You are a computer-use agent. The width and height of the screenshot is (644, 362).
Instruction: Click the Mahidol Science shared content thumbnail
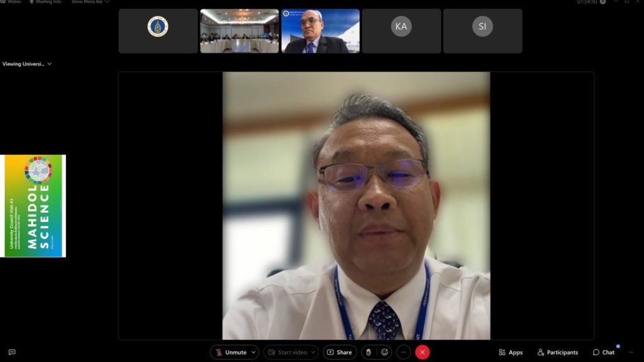pos(34,206)
